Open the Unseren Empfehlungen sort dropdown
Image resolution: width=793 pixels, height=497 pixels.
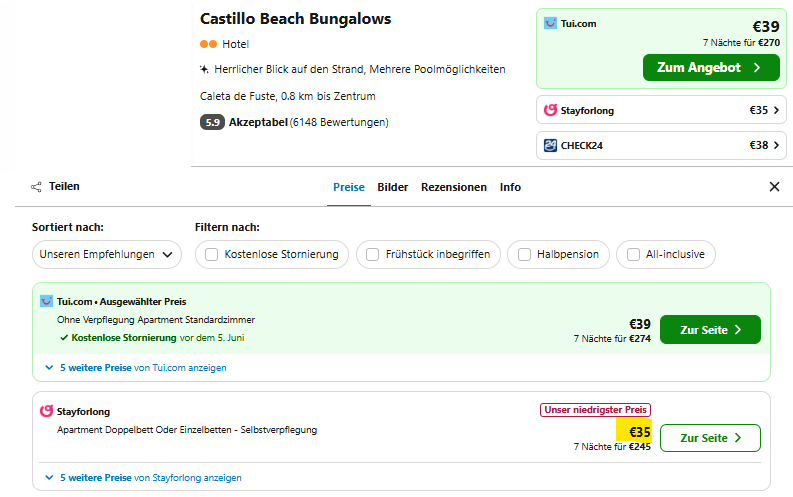click(x=107, y=254)
